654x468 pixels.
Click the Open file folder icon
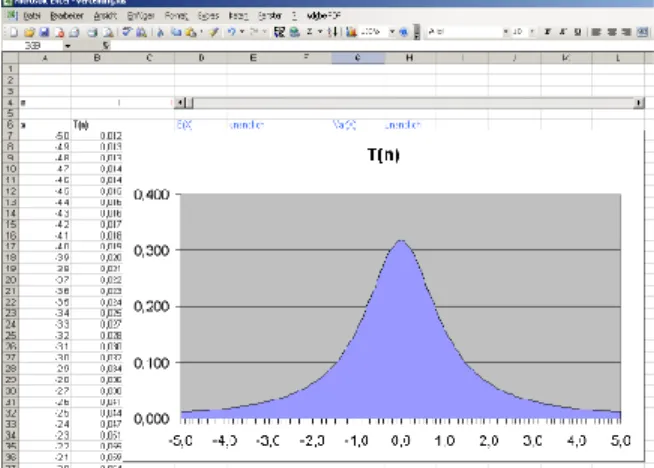click(29, 32)
